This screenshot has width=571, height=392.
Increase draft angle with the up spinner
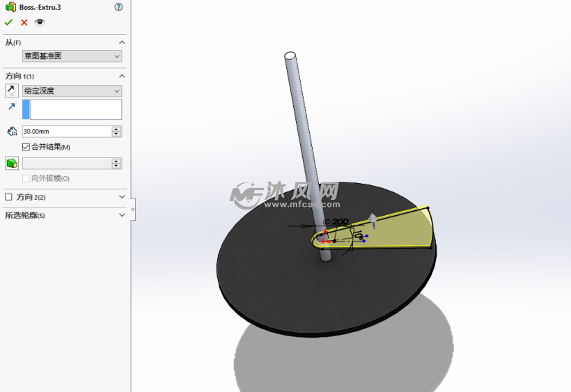coord(116,161)
